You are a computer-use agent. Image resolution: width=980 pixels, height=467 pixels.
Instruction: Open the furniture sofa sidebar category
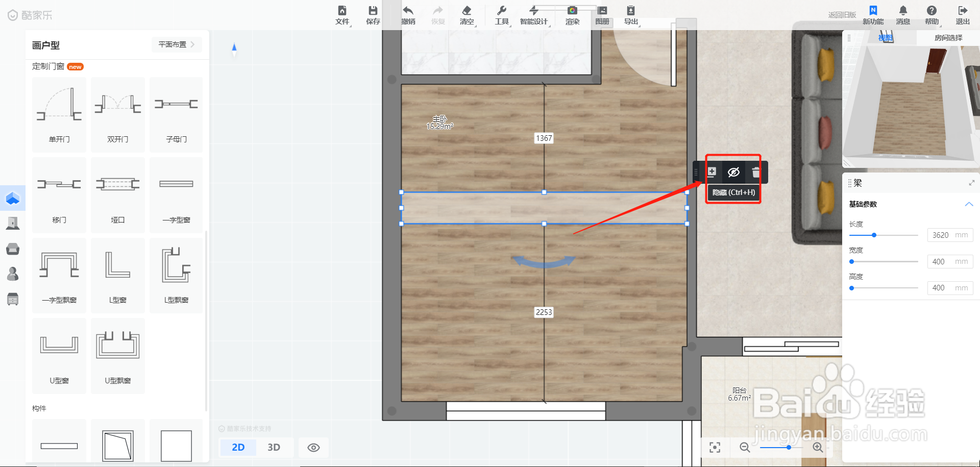13,249
